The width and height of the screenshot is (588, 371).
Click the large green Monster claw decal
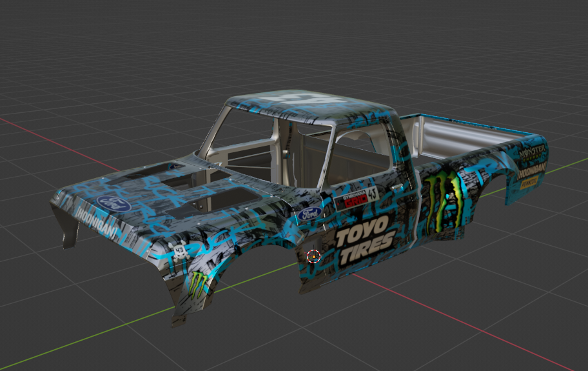[445, 203]
